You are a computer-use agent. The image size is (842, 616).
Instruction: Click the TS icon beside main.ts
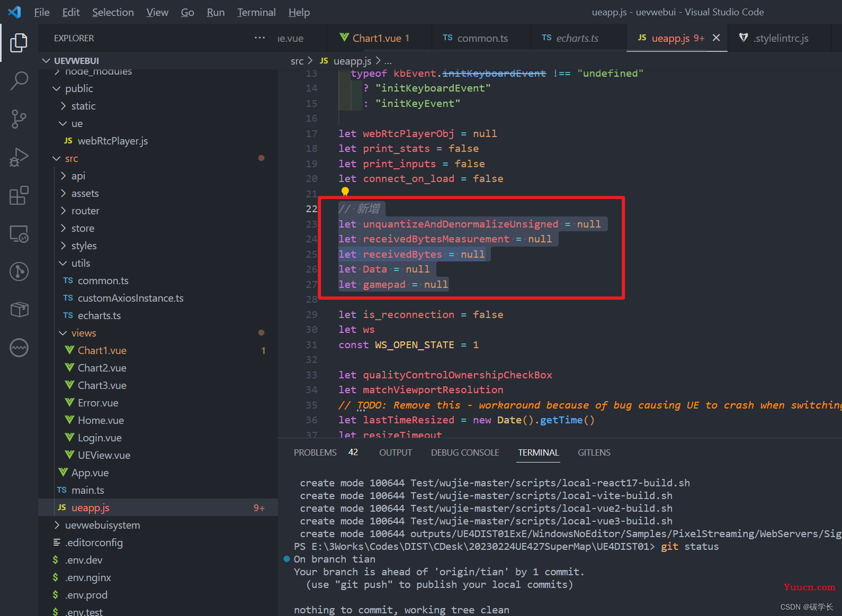coord(62,490)
